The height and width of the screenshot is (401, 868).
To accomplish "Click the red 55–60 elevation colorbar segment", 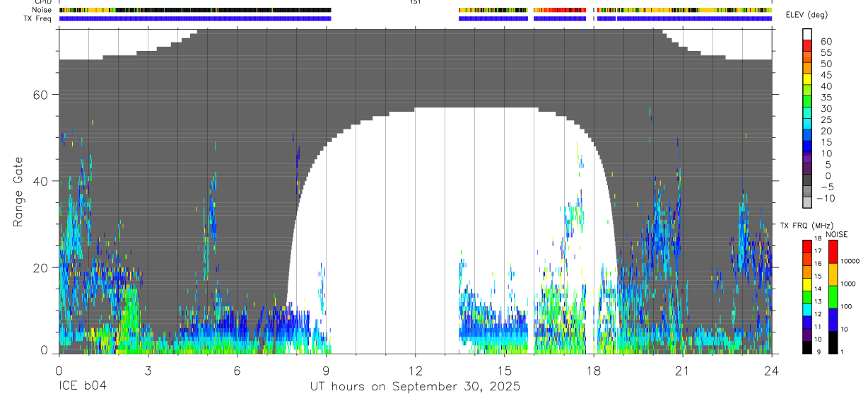I will (x=807, y=46).
